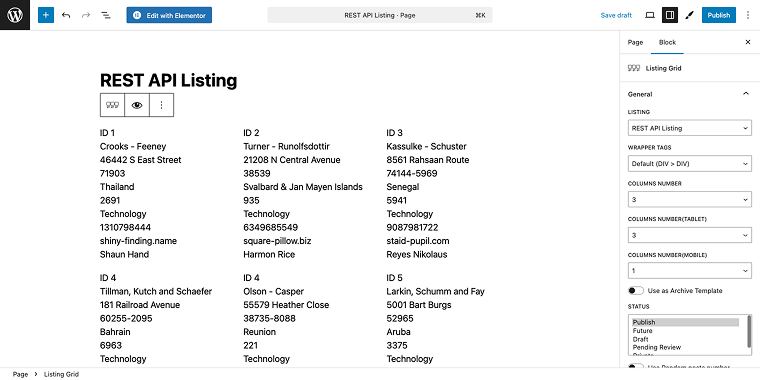
Task: Open the styles brush icon
Action: (x=689, y=15)
